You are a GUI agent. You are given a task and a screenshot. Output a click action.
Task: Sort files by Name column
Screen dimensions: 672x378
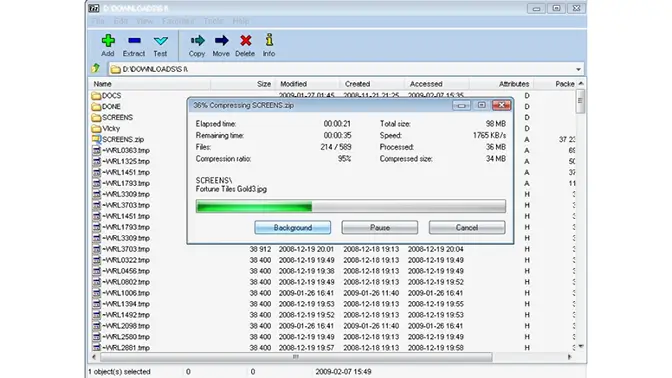click(x=150, y=84)
